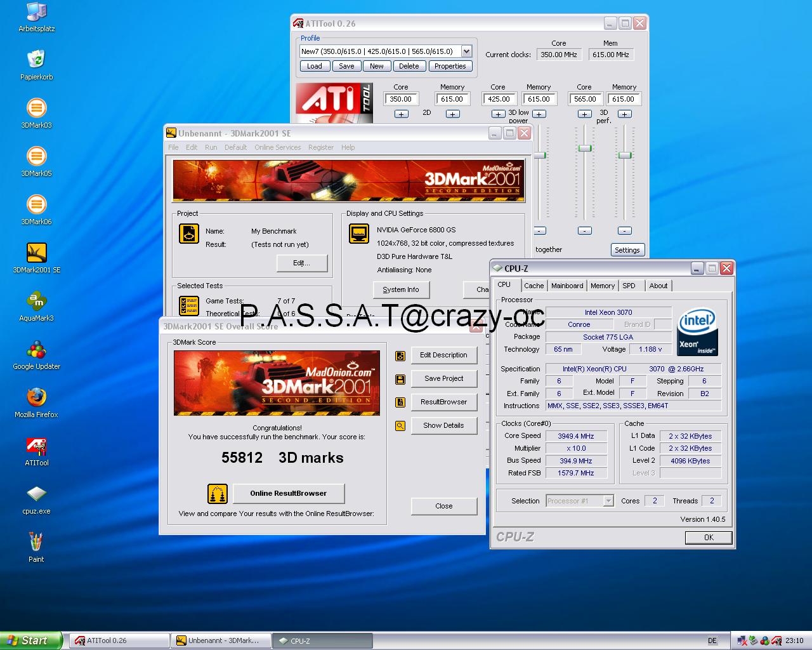812x650 pixels.
Task: Click the Show Details magnifier icon
Action: click(400, 426)
